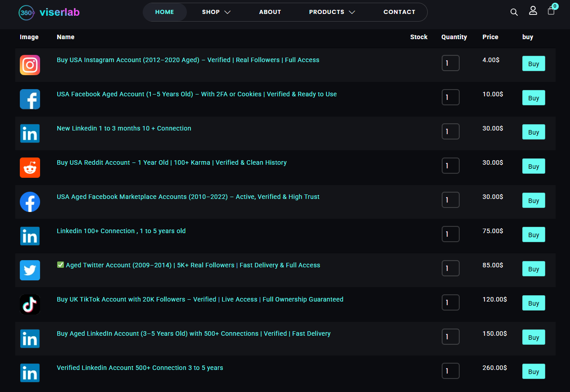Buy the USA Reddit Account

tap(534, 167)
